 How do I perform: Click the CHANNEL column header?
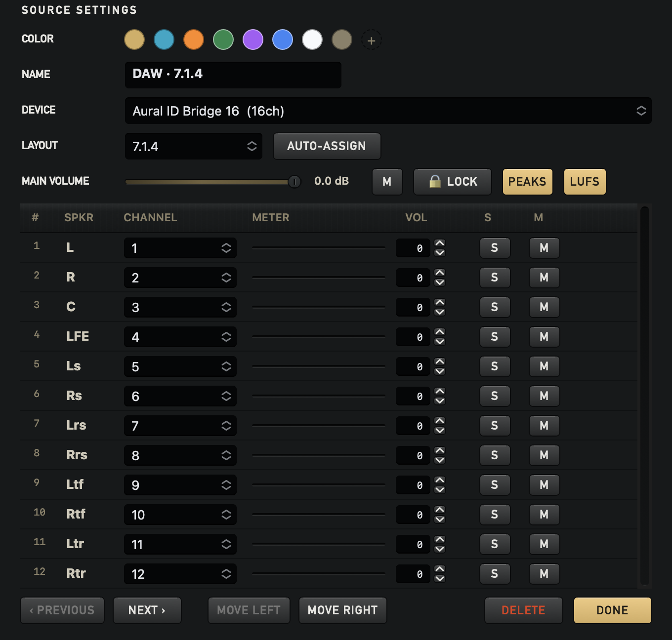150,218
